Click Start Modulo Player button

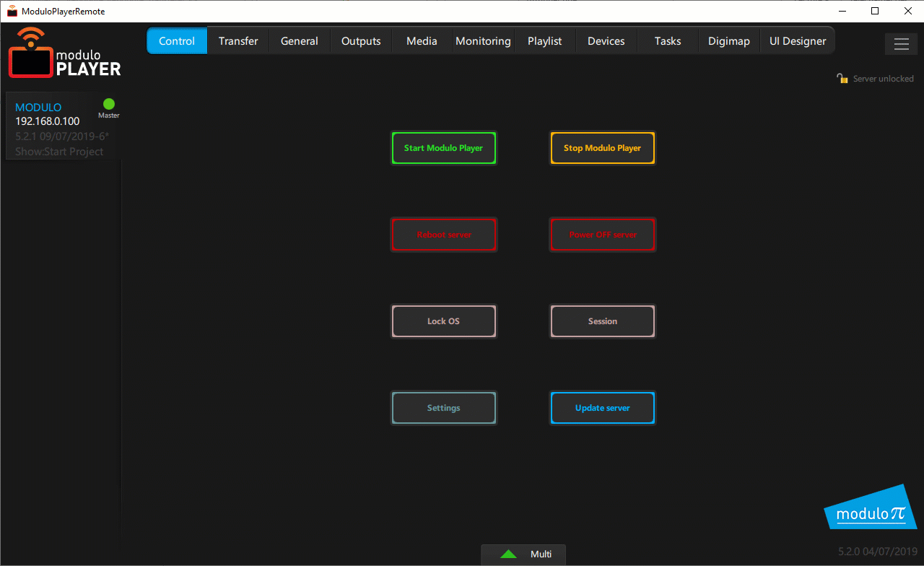[444, 148]
